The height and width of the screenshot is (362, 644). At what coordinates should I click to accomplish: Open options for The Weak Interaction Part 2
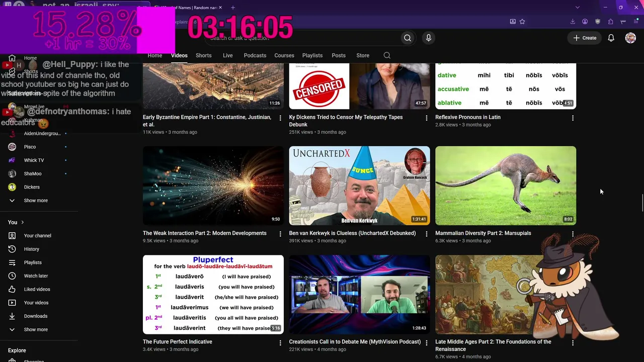pyautogui.click(x=280, y=234)
